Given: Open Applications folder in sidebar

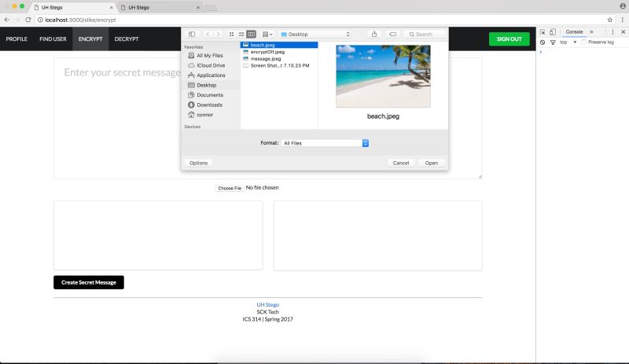Looking at the screenshot, I should pos(211,75).
